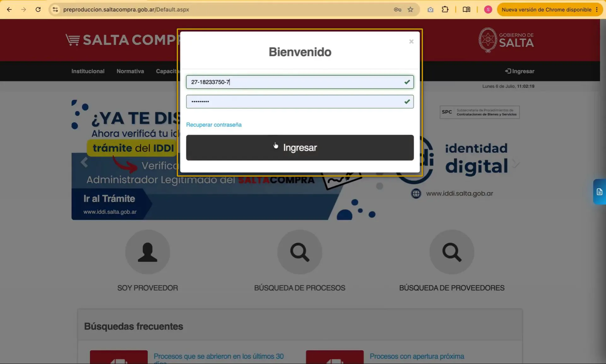This screenshot has width=606, height=364.
Task: Open the blue floating document side tab
Action: point(599,192)
